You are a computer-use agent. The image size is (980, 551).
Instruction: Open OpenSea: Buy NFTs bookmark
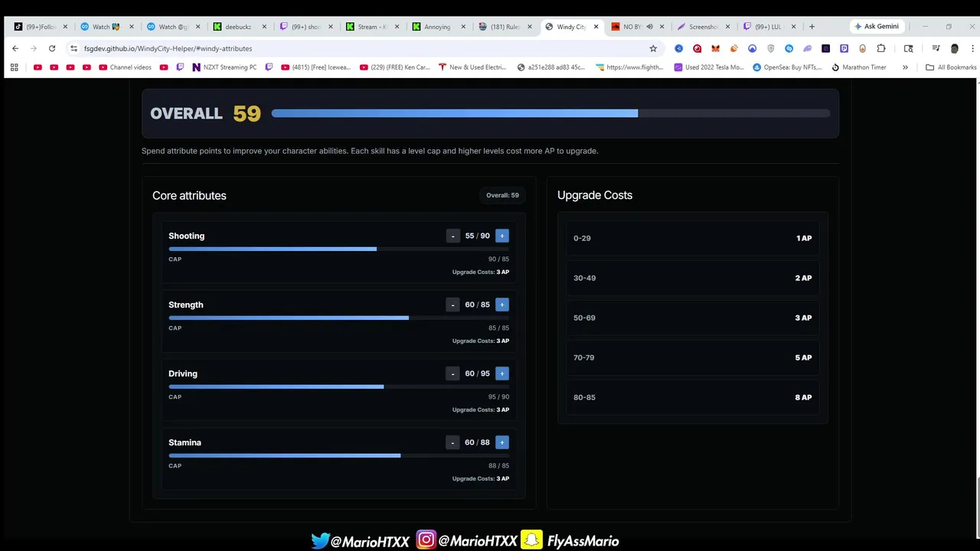pos(787,67)
